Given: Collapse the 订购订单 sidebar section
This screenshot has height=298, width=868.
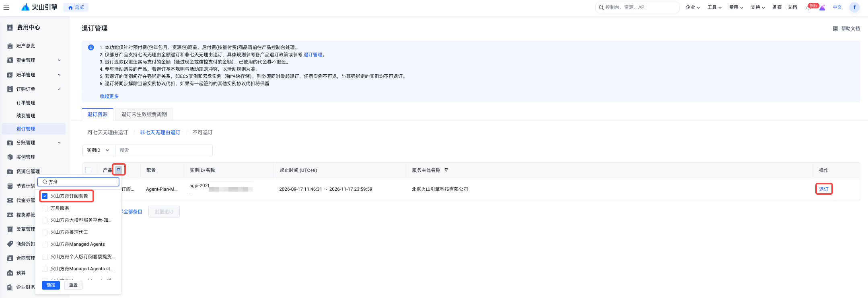Looking at the screenshot, I should click(x=59, y=89).
